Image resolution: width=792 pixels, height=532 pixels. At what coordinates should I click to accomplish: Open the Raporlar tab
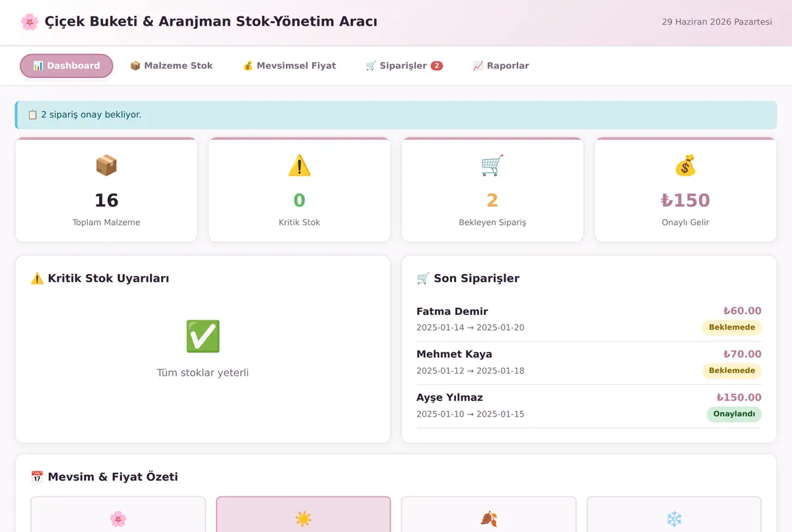pos(501,66)
